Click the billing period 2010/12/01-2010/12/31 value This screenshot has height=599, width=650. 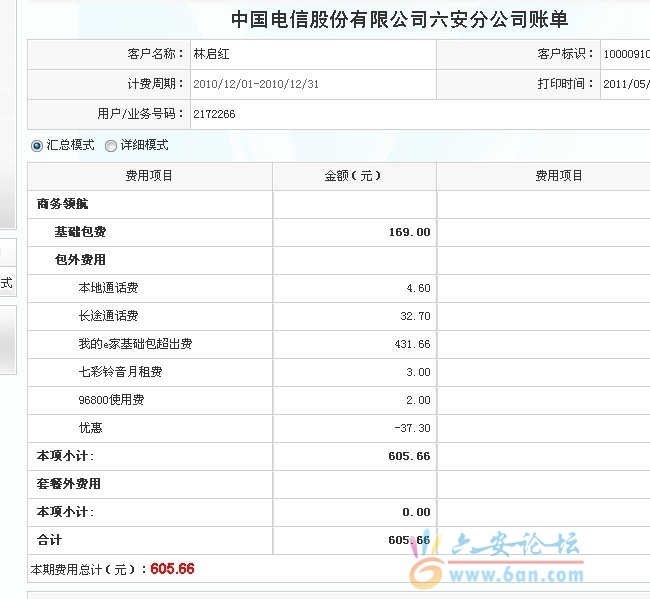coord(256,84)
